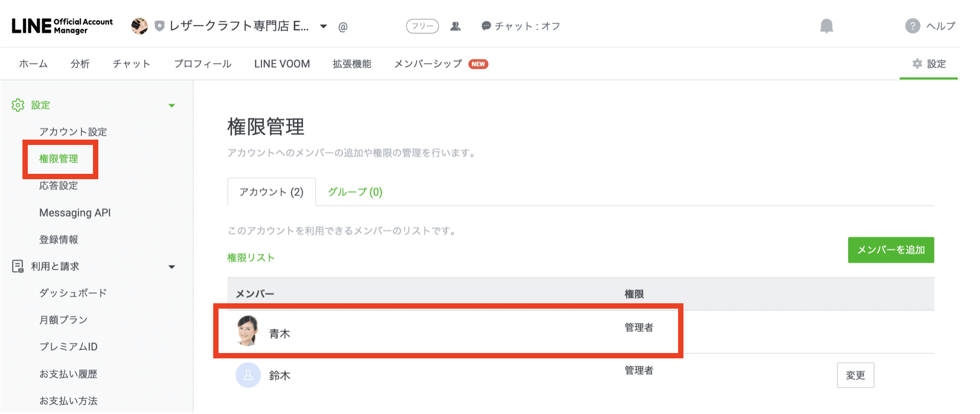Expand the account name dropdown
The image size is (980, 414).
[x=323, y=26]
